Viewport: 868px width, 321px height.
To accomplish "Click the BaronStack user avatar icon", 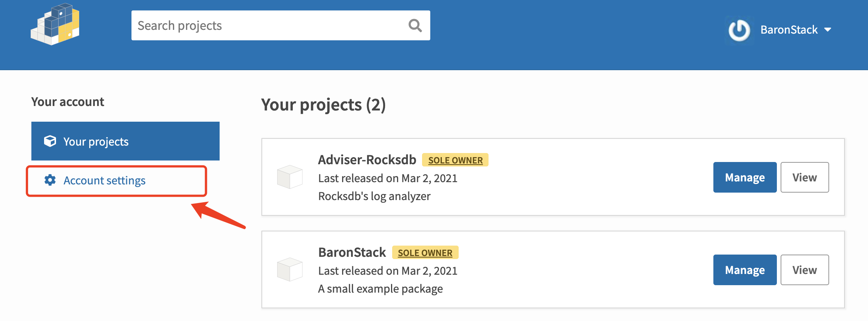I will pos(739,30).
